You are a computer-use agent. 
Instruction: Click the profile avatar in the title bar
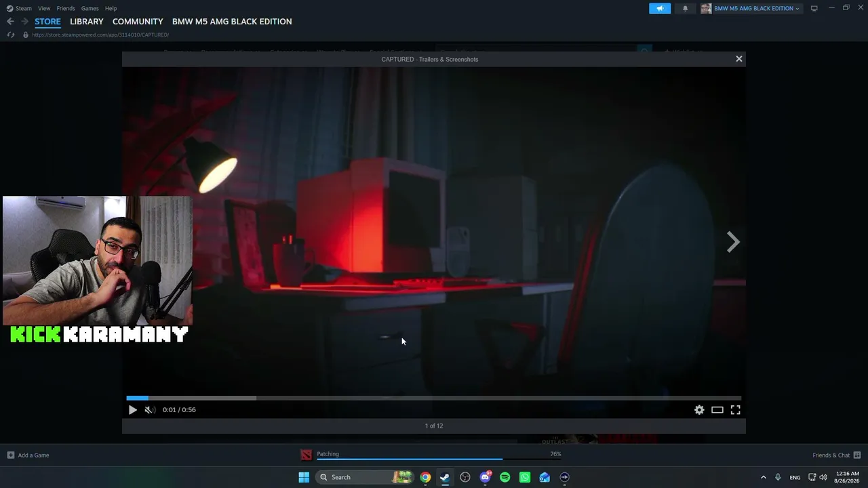[x=706, y=8]
